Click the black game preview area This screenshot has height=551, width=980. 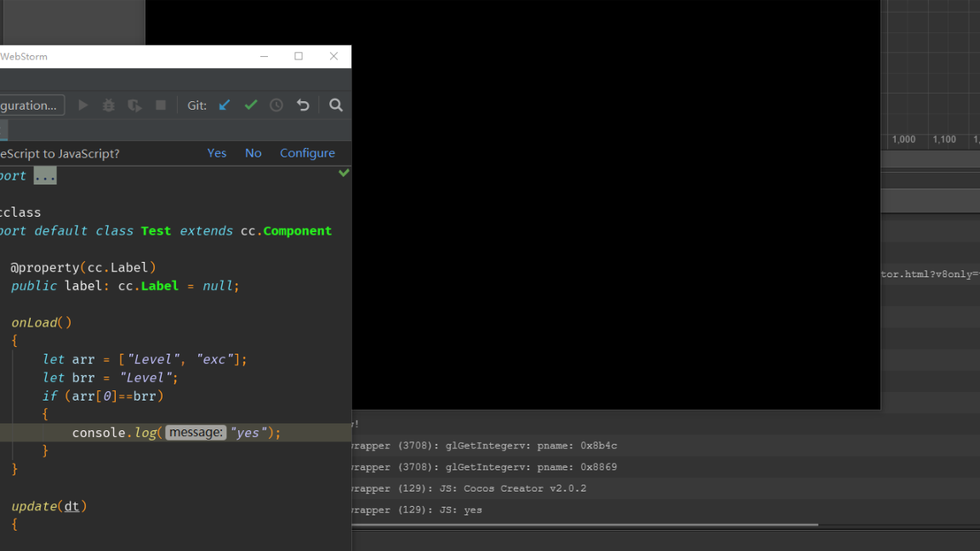coord(616,206)
